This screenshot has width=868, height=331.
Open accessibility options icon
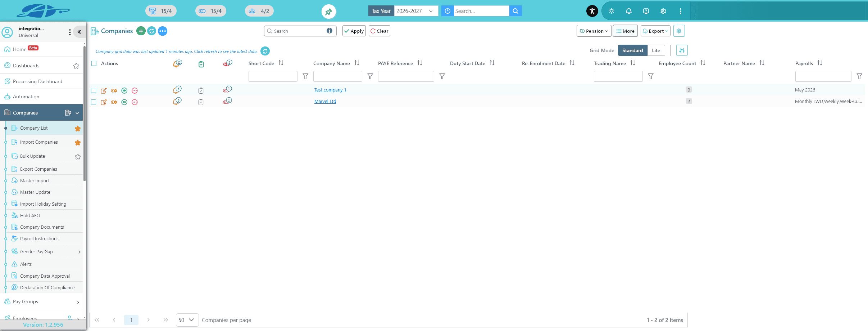[592, 11]
